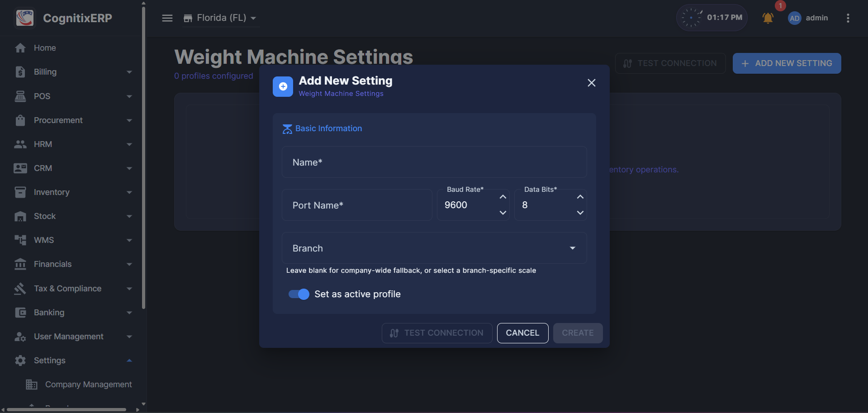Open the notifications bell
868x413 pixels.
pos(768,18)
